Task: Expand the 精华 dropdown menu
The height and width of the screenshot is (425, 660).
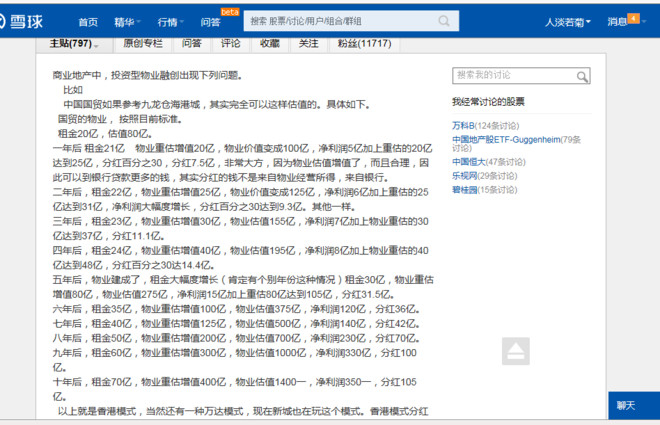Action: pos(127,22)
